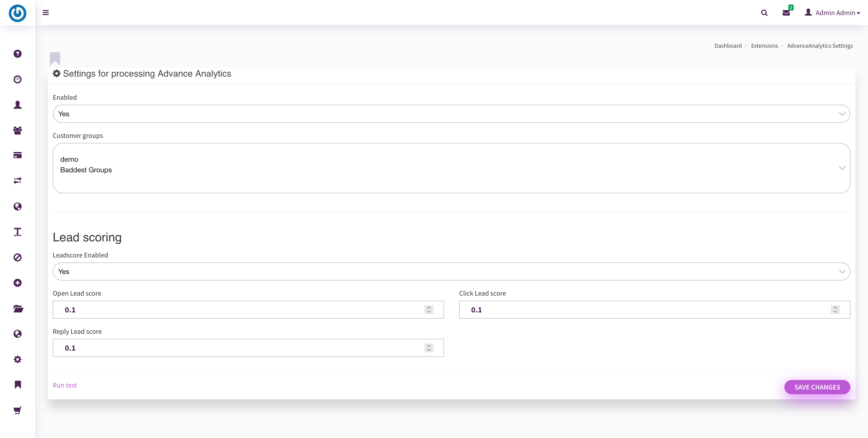Click the help question mark sidebar icon
This screenshot has height=438, width=868.
coord(18,54)
